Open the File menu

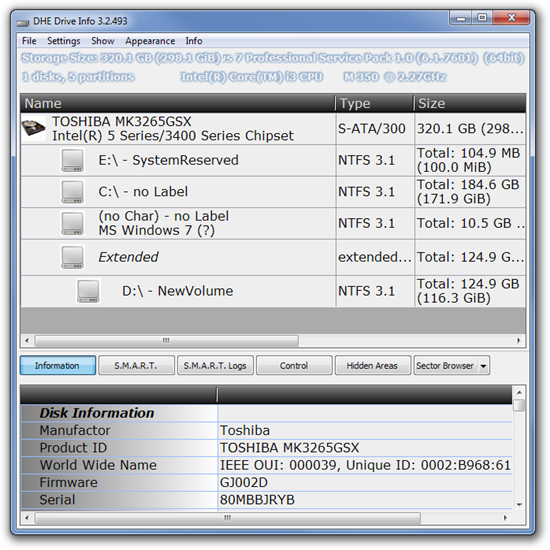[29, 41]
